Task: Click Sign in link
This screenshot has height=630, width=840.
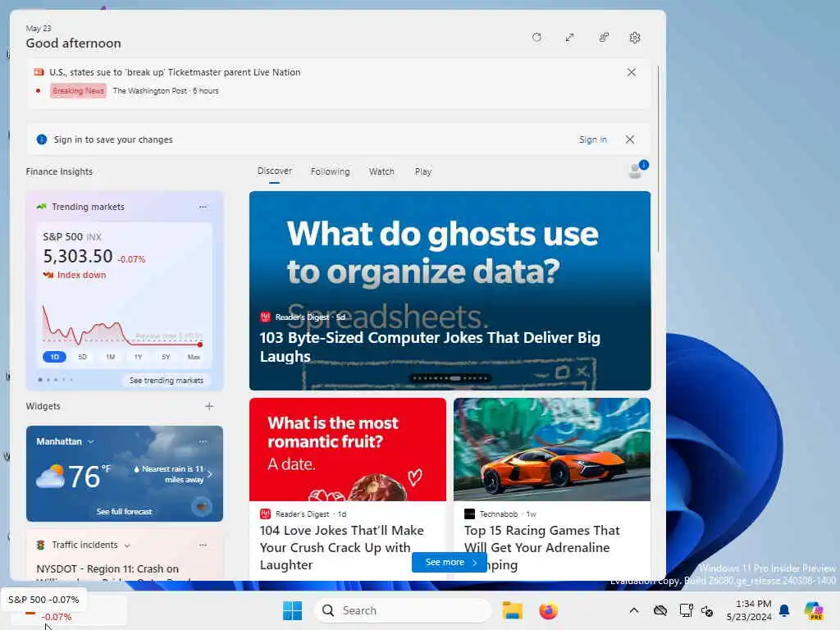Action: (x=592, y=139)
